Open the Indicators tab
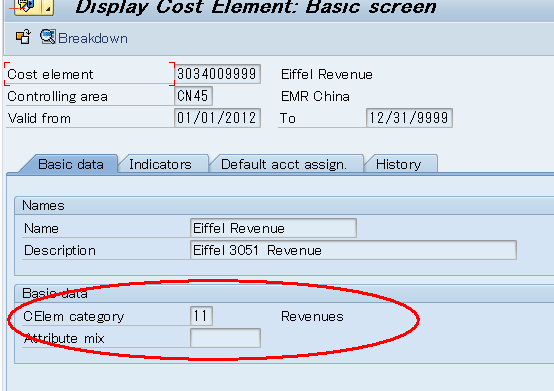554x391 pixels. coord(160,164)
